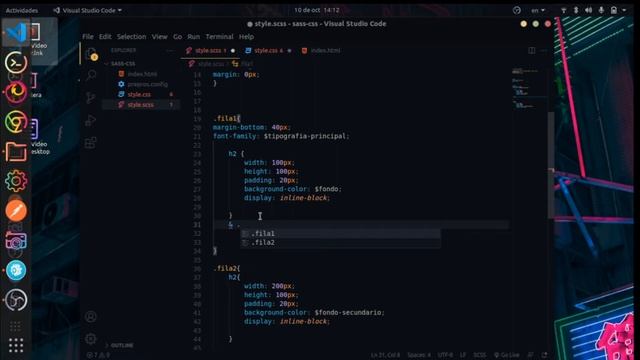Image resolution: width=640 pixels, height=360 pixels.
Task: Open the Help menu
Action: [x=246, y=37]
